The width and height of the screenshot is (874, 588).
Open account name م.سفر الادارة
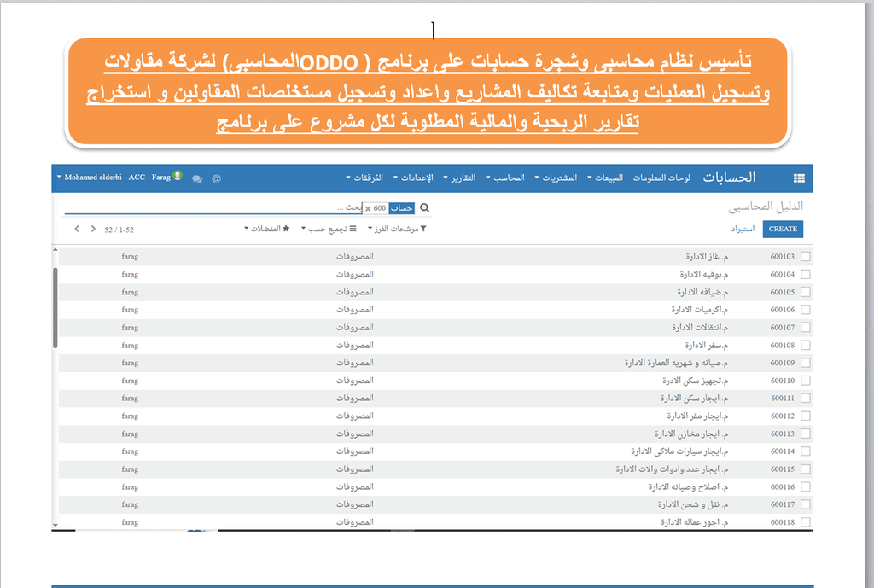coord(706,346)
